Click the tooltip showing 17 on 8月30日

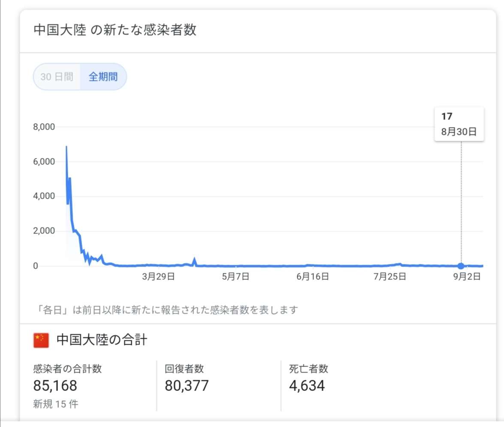459,124
